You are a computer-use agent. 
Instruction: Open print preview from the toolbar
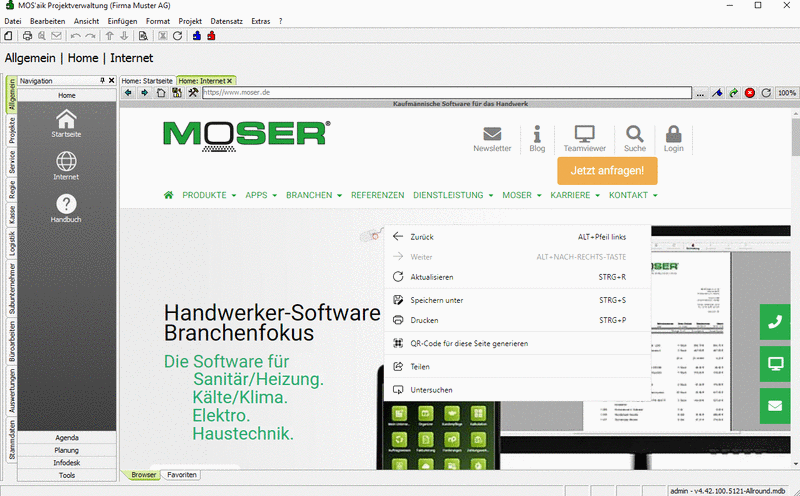[x=42, y=36]
